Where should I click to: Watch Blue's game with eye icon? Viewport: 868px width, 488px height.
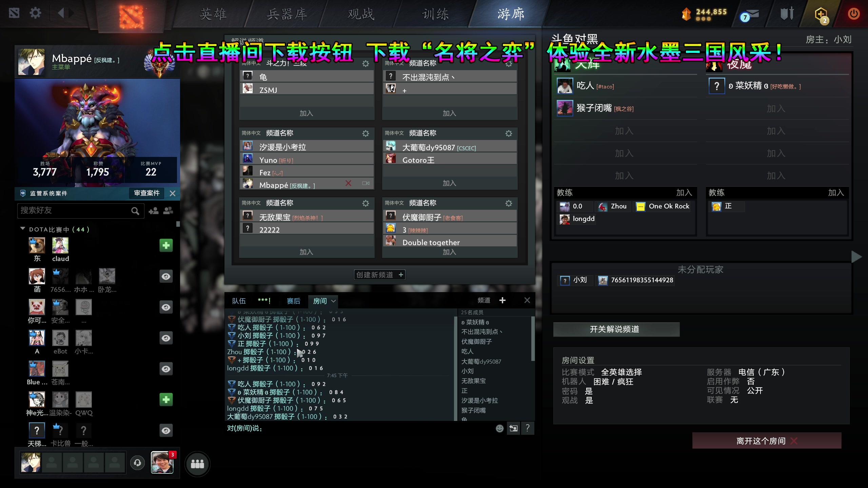(166, 369)
